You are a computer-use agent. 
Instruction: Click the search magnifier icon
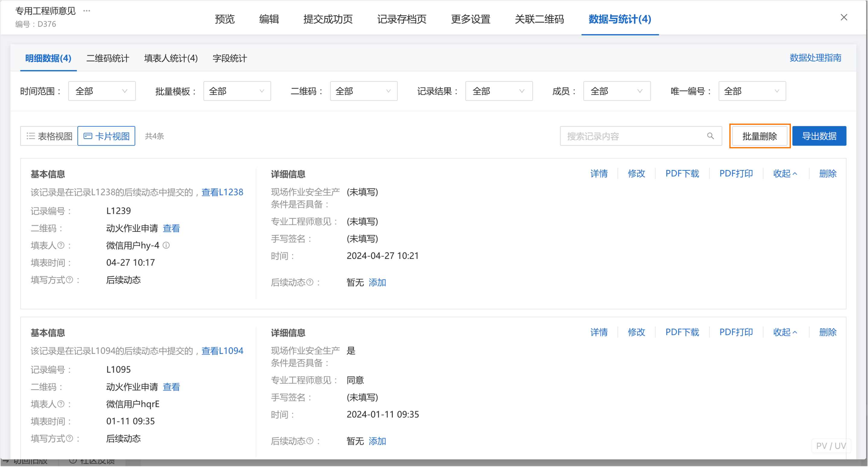click(x=710, y=136)
